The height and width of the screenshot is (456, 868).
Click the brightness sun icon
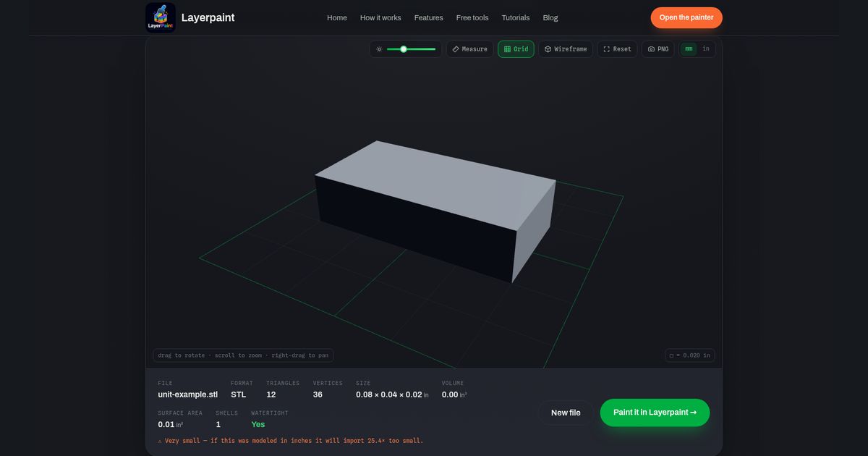[x=380, y=49]
